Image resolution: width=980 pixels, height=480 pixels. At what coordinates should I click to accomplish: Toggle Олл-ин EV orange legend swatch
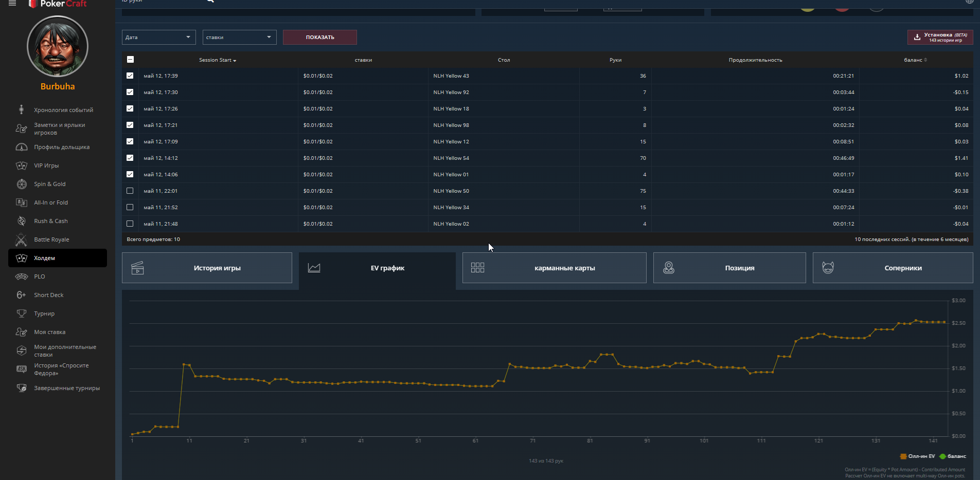pos(903,456)
